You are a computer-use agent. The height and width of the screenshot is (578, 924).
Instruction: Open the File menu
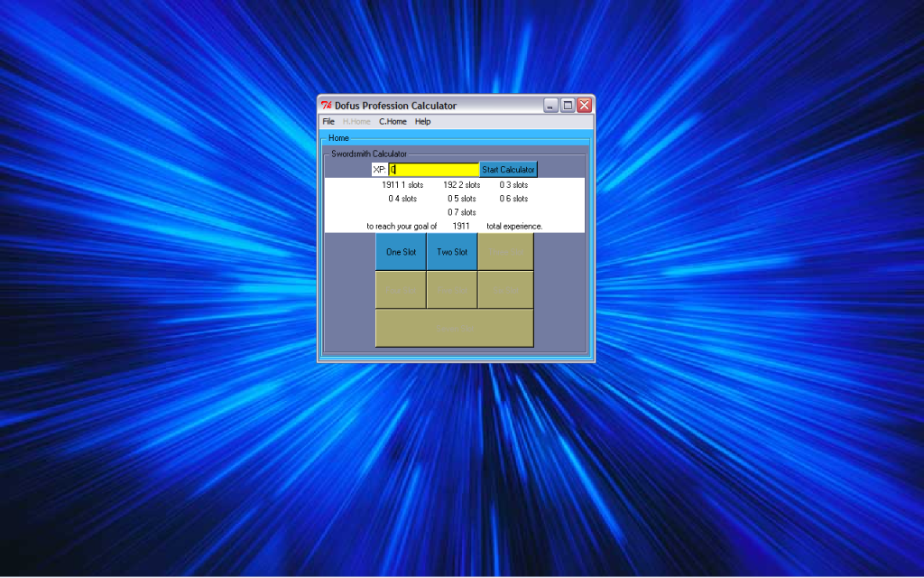click(x=328, y=122)
